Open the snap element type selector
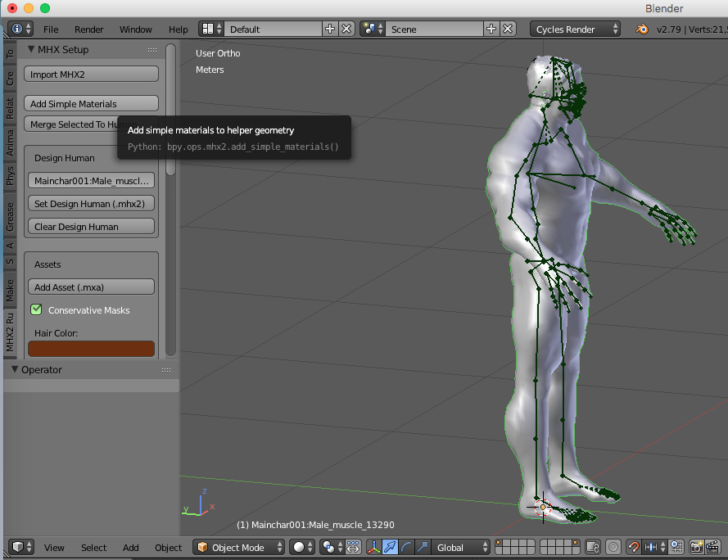The image size is (728, 560). point(654,547)
